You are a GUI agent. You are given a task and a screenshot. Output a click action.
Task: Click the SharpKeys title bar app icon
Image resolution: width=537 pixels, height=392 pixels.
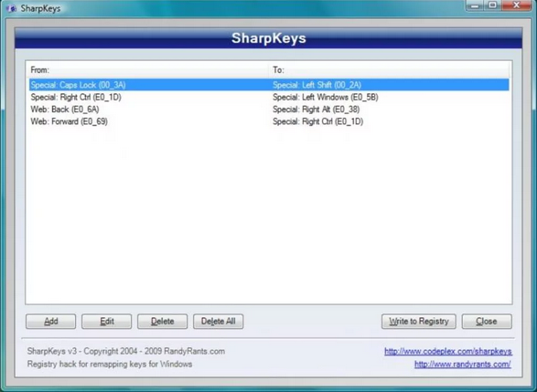pos(11,8)
